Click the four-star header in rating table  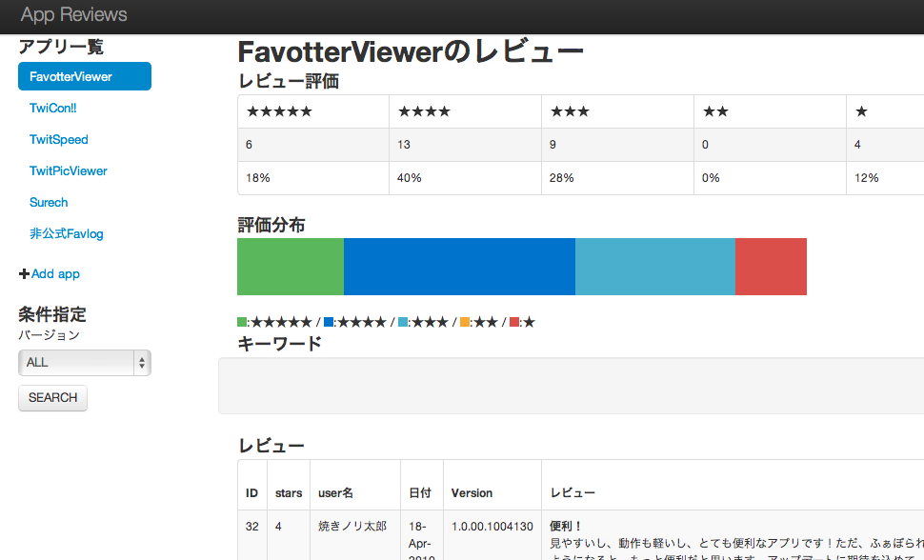[466, 111]
